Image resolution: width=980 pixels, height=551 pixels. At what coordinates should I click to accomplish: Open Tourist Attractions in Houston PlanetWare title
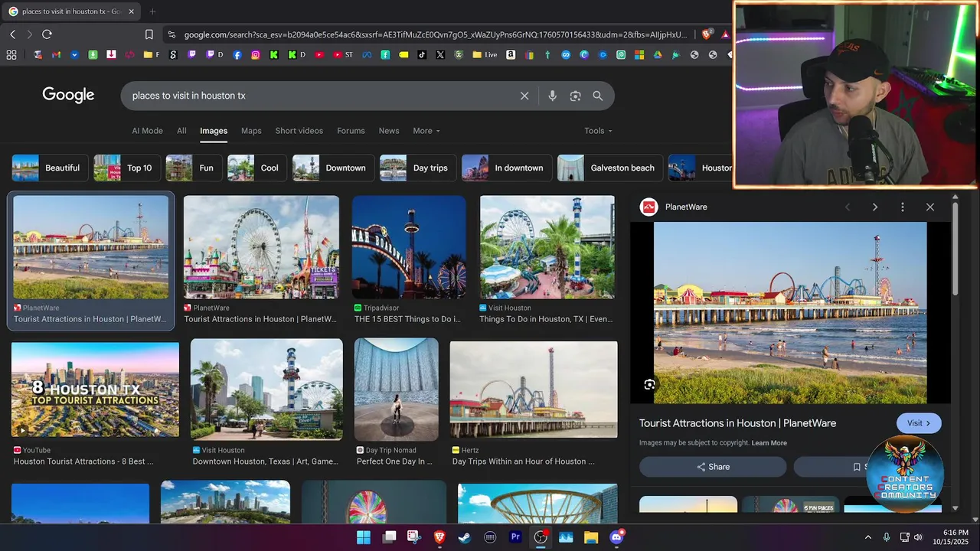pyautogui.click(x=737, y=423)
